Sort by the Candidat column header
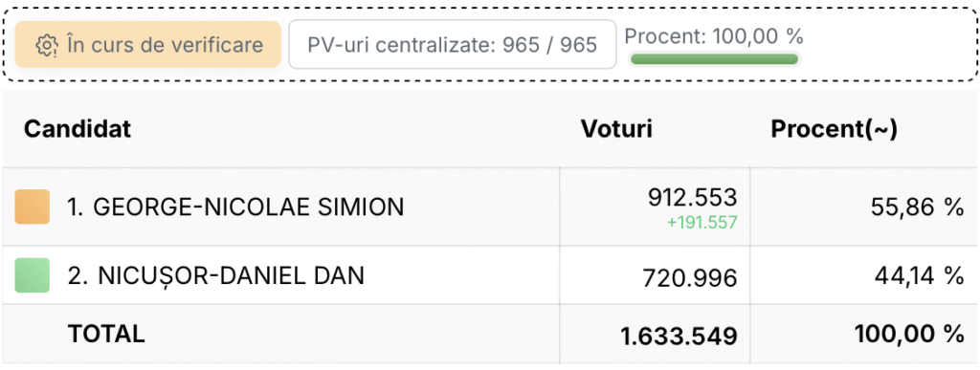 78,129
